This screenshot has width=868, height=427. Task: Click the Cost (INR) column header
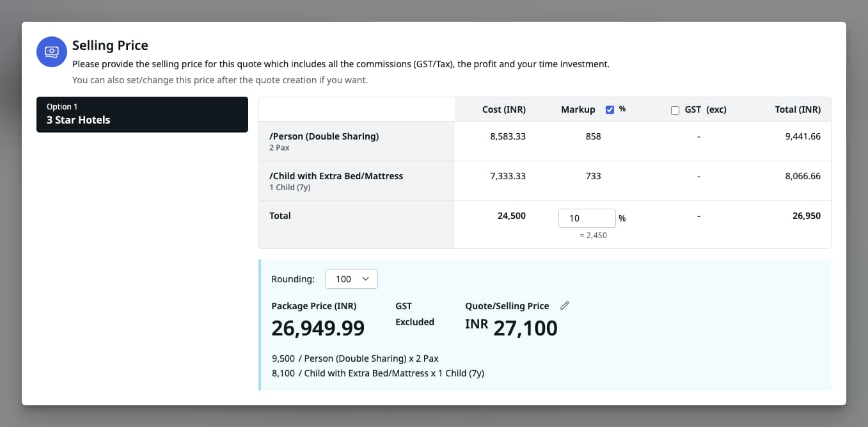[503, 109]
